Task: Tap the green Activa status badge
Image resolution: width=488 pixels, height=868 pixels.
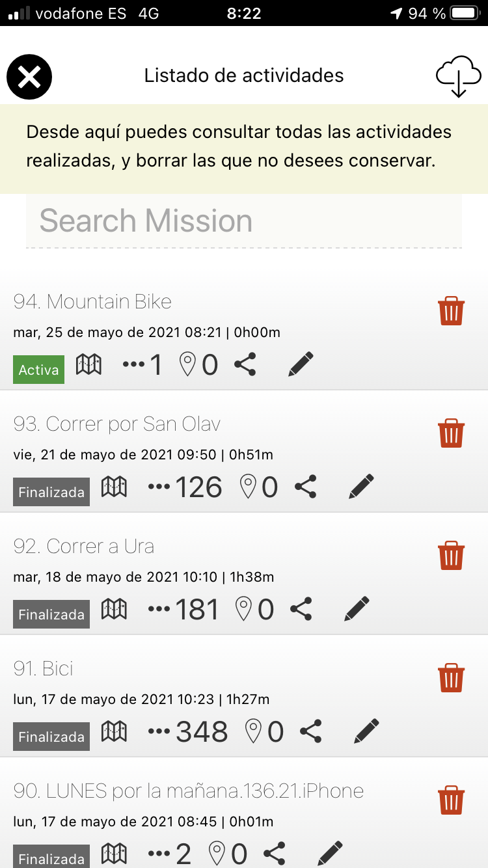Action: tap(38, 370)
